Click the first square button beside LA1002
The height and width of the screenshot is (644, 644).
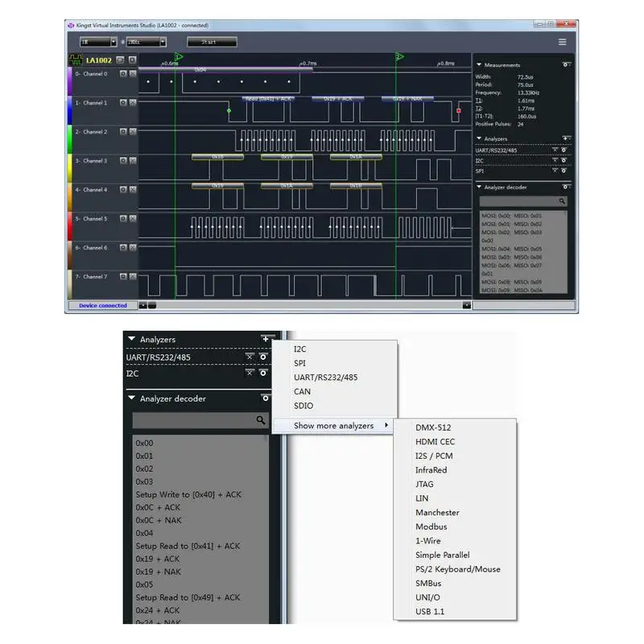coord(120,60)
